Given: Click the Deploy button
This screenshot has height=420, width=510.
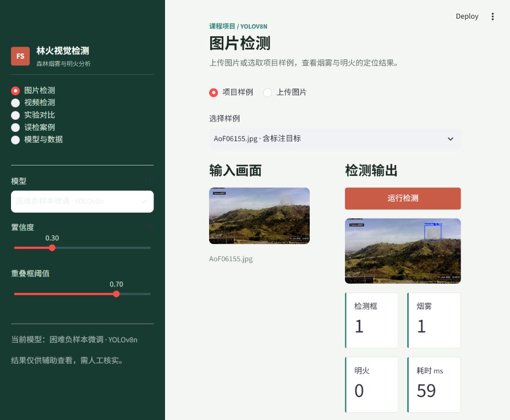Looking at the screenshot, I should (467, 16).
